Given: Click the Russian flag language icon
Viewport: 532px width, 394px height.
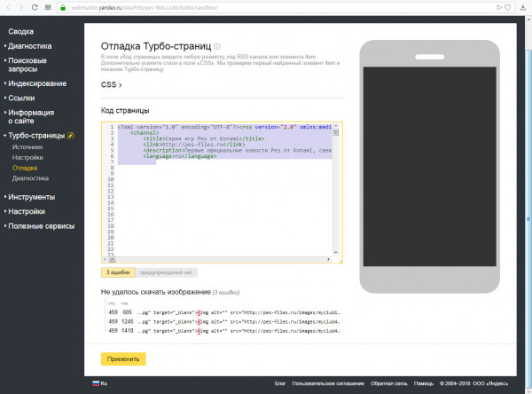Looking at the screenshot, I should [96, 383].
